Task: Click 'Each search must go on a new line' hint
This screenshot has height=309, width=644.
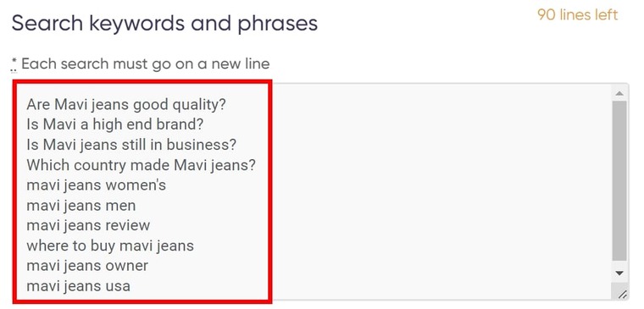Action: click(x=146, y=63)
